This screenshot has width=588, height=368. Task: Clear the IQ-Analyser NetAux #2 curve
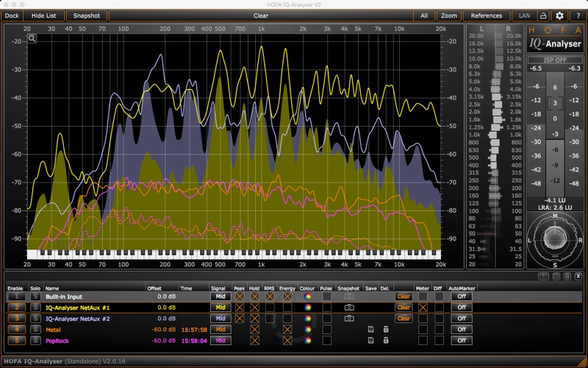pos(404,319)
